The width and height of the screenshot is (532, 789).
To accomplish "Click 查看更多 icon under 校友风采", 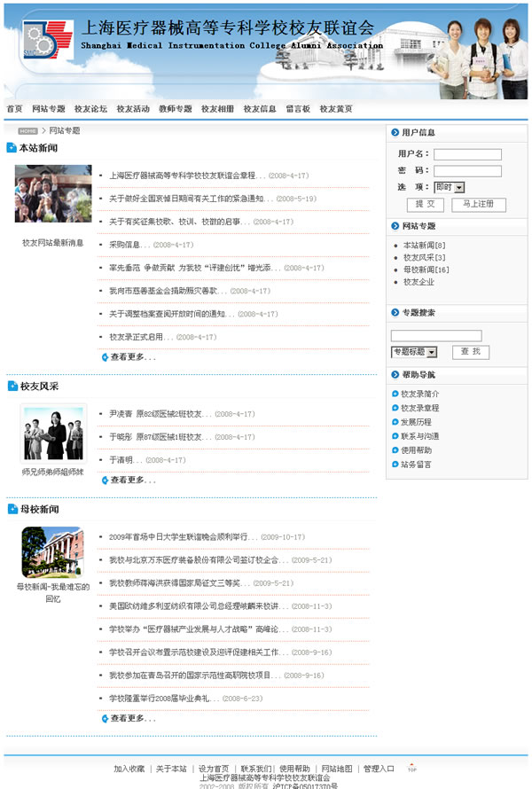I will tap(105, 480).
